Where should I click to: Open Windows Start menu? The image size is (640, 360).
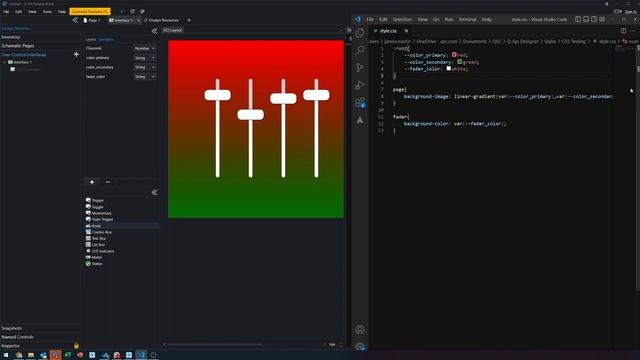(6, 355)
